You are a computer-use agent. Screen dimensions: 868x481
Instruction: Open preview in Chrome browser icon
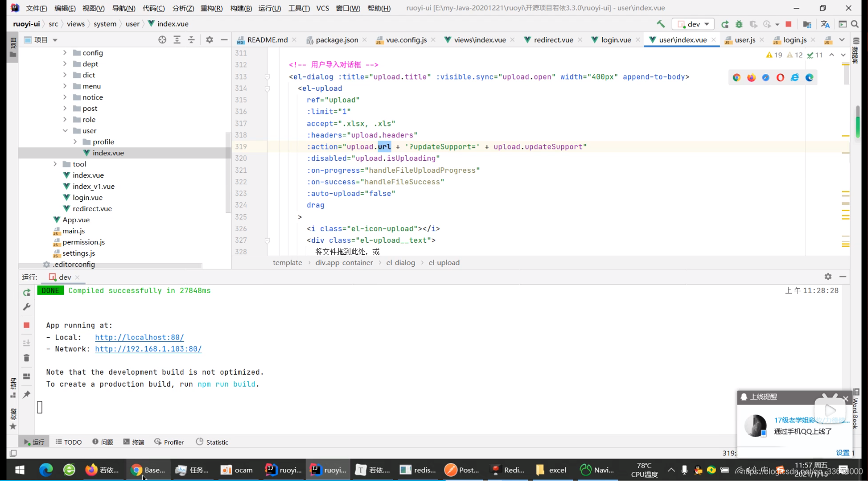click(x=737, y=77)
